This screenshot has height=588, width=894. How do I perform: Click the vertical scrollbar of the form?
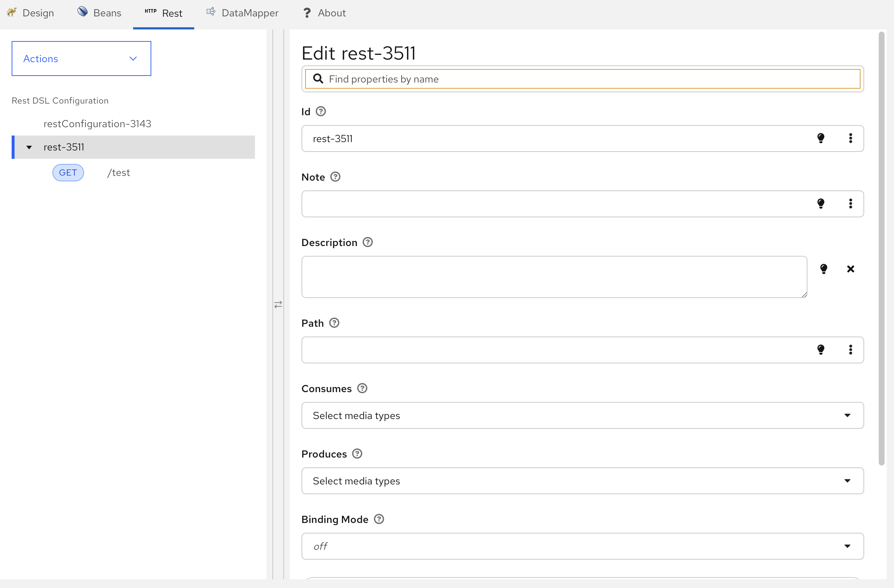coord(881,249)
